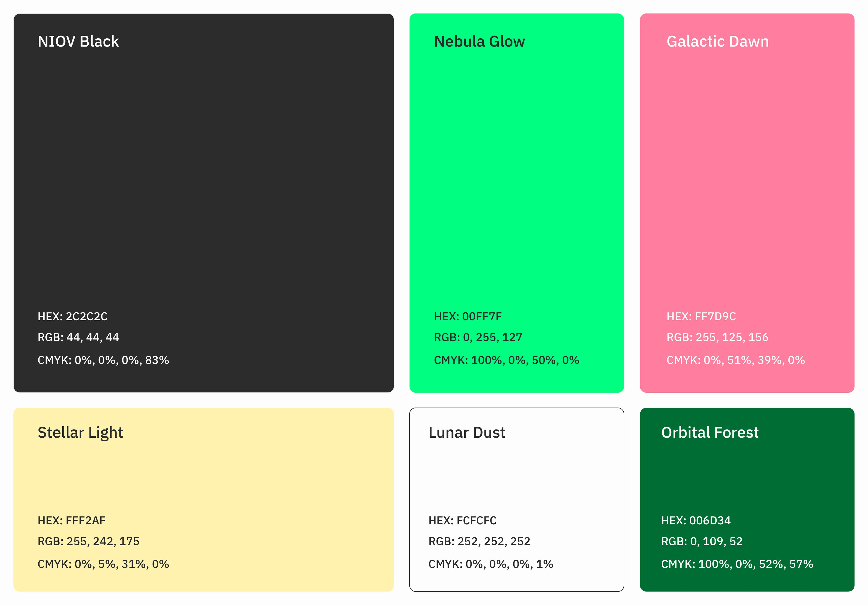Click the 'Lunar Dust' title
The image size is (868, 605).
pyautogui.click(x=467, y=433)
